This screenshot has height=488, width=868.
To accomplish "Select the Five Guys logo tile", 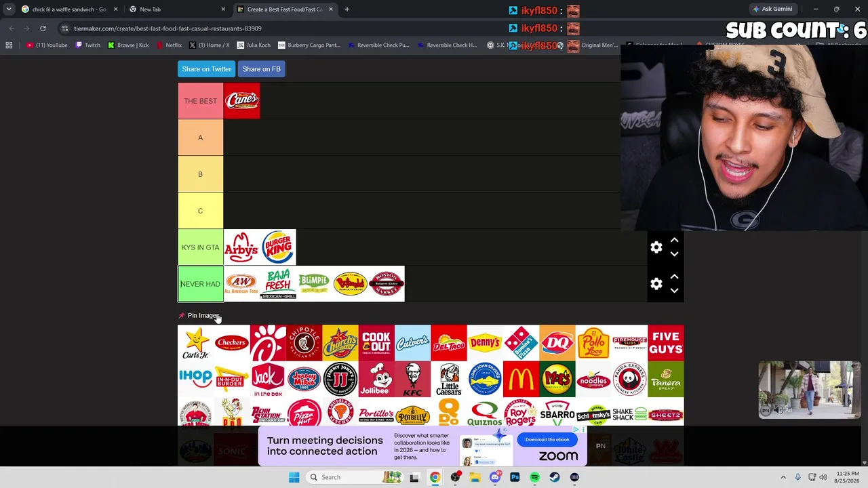I will point(666,343).
